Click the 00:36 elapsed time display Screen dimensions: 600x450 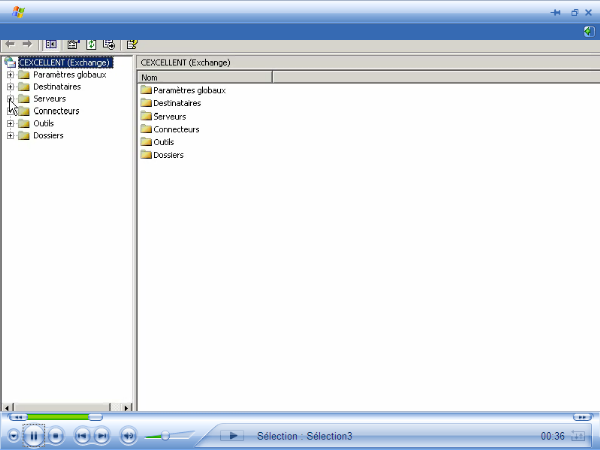[x=553, y=436]
